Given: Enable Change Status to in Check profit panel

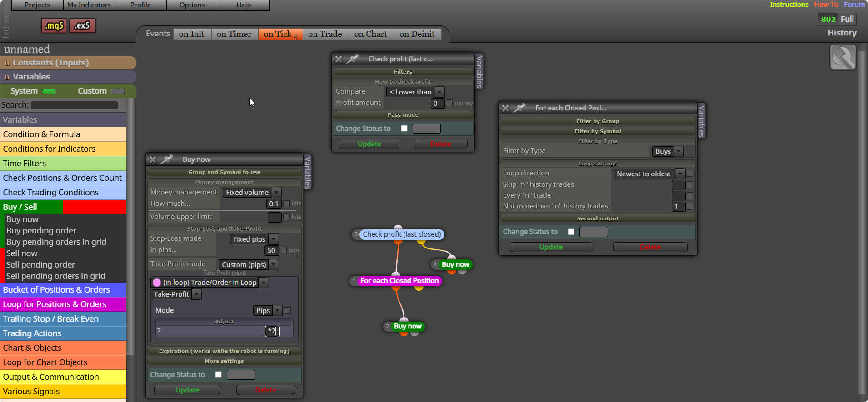Looking at the screenshot, I should coord(404,129).
